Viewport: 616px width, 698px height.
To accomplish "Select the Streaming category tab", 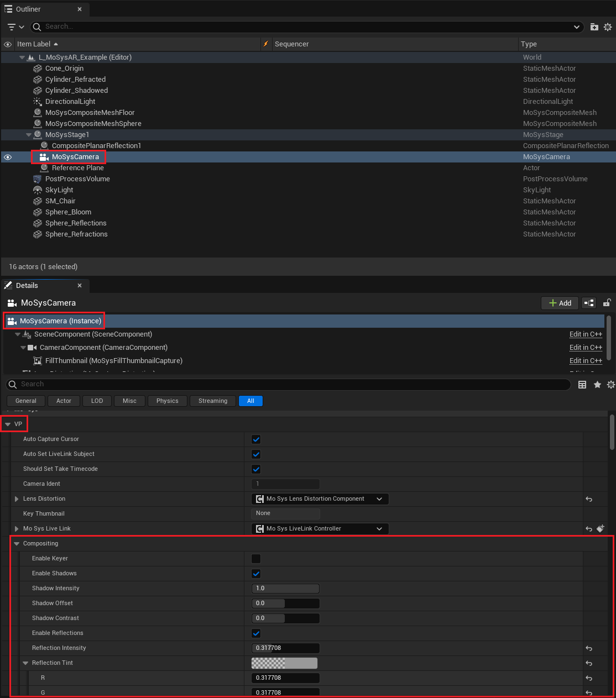I will 212,401.
